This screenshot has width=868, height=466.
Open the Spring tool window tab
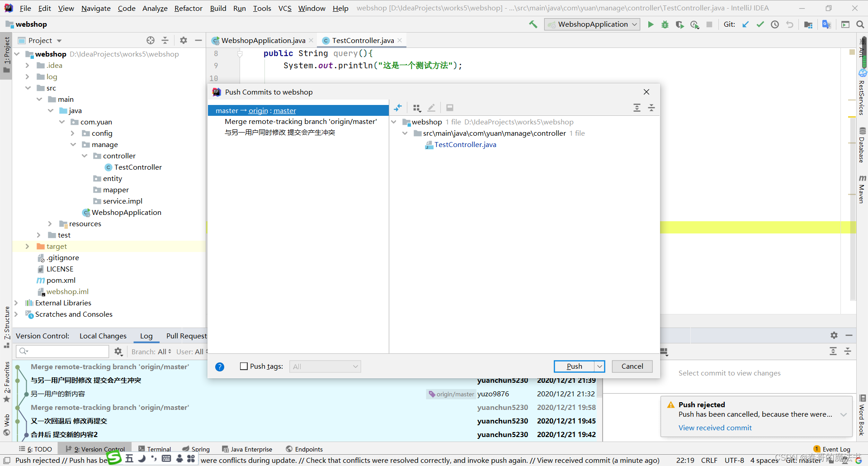[196, 449]
